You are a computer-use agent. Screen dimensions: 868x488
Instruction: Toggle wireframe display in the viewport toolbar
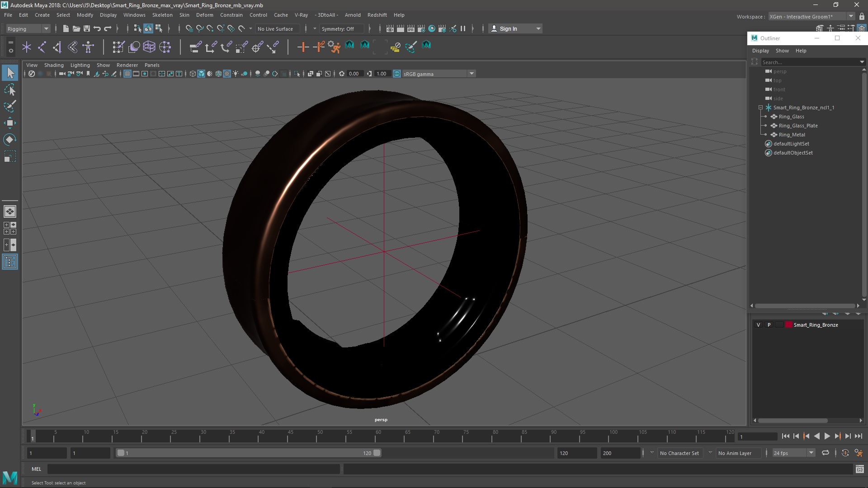(x=193, y=74)
